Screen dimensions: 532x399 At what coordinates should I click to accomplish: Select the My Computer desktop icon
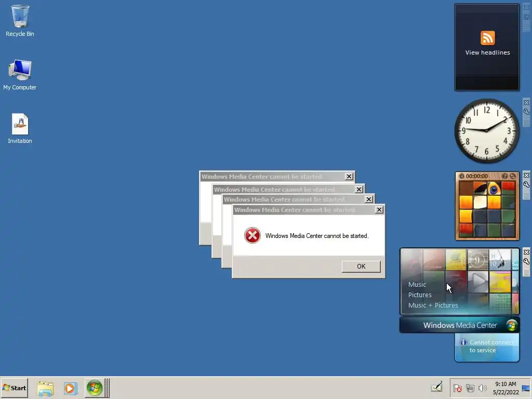coord(20,75)
